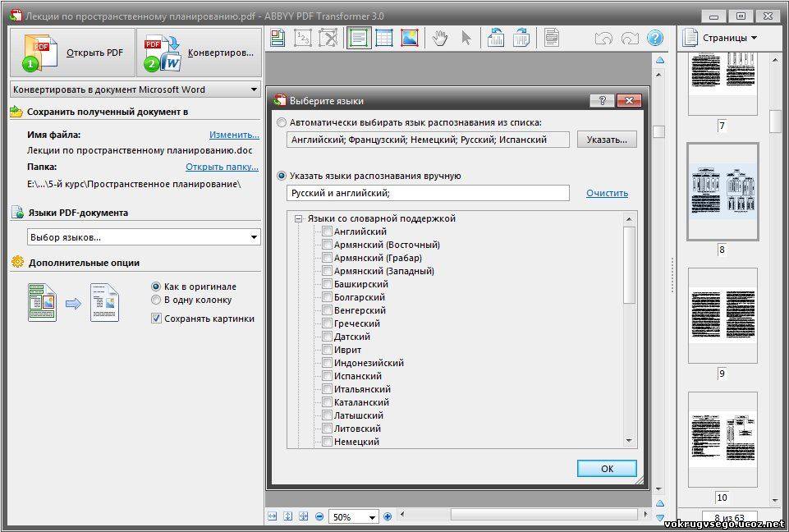The image size is (789, 532).
Task: Select the text area marking tool
Action: tap(358, 38)
